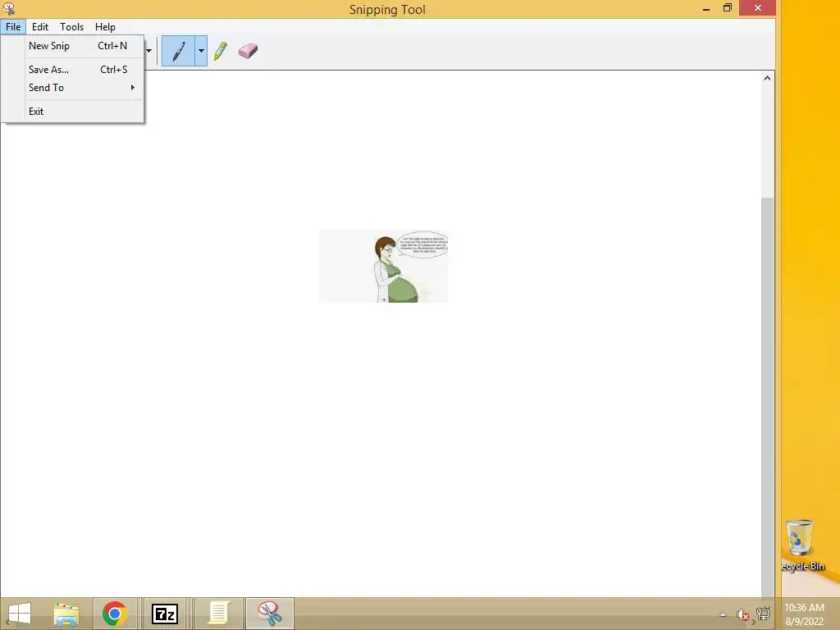
Task: Click the captured snip image
Action: pyautogui.click(x=383, y=267)
